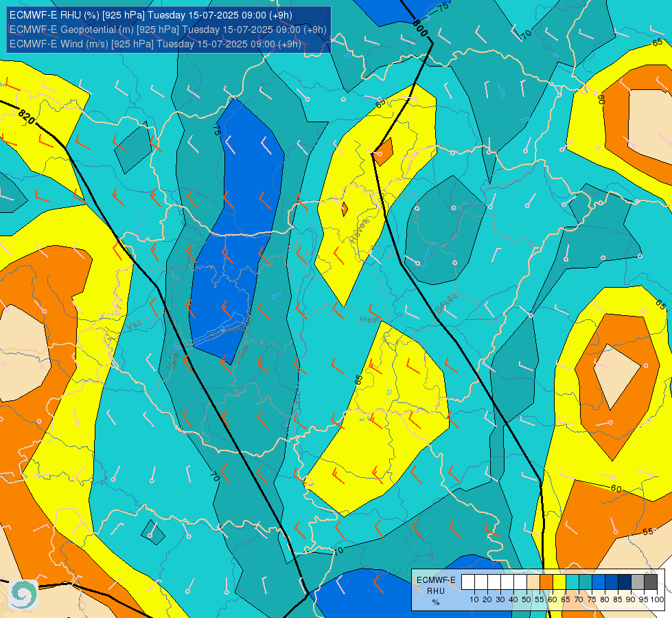
Task: Click the medium blue 80-85 legend swatch
Action: 611,582
